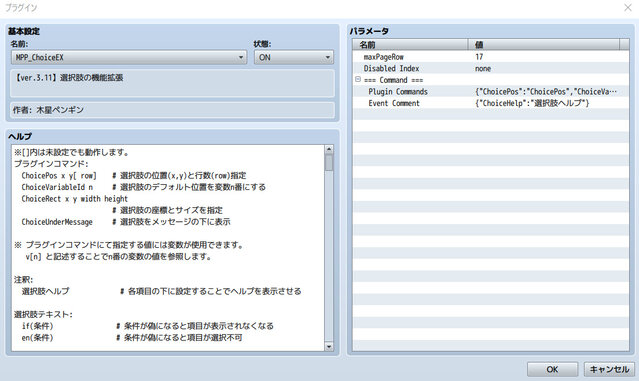Click the 選択肢ヘルプ help line
639x381 pixels.
(x=161, y=291)
